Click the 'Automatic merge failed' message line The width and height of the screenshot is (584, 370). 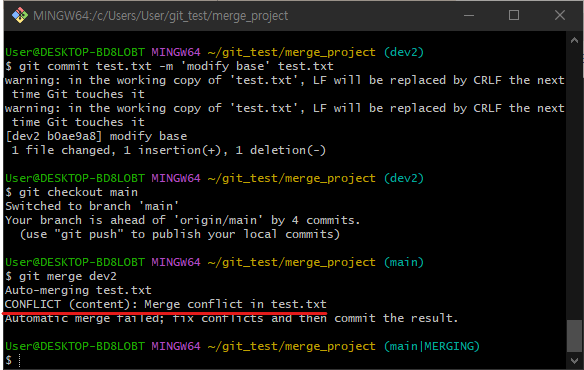coord(231,319)
